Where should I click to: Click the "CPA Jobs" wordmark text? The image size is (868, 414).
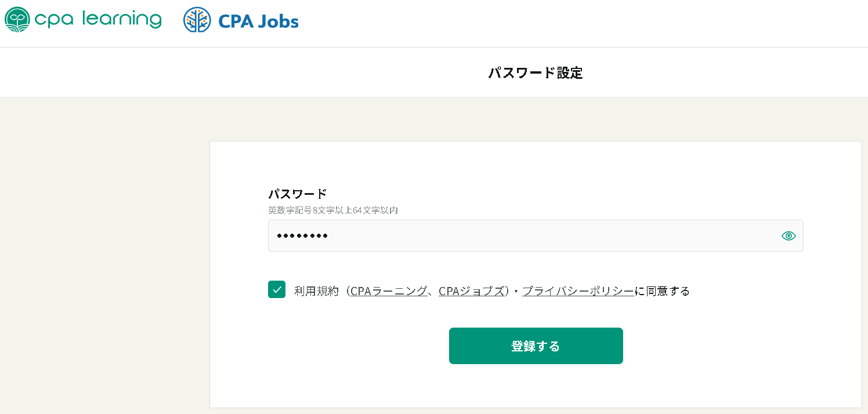click(258, 22)
